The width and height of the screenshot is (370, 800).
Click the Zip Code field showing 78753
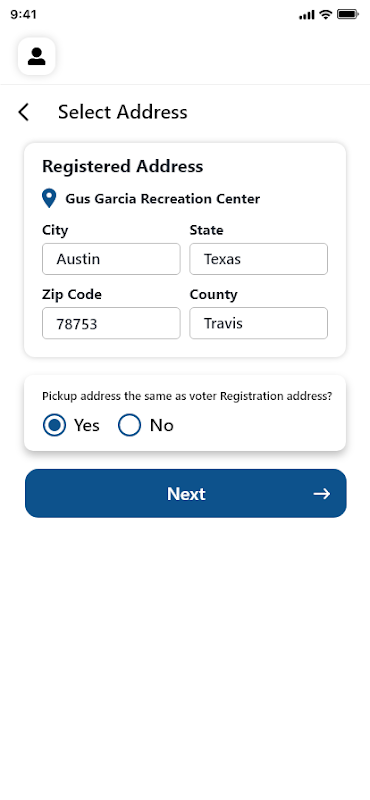[x=111, y=323]
